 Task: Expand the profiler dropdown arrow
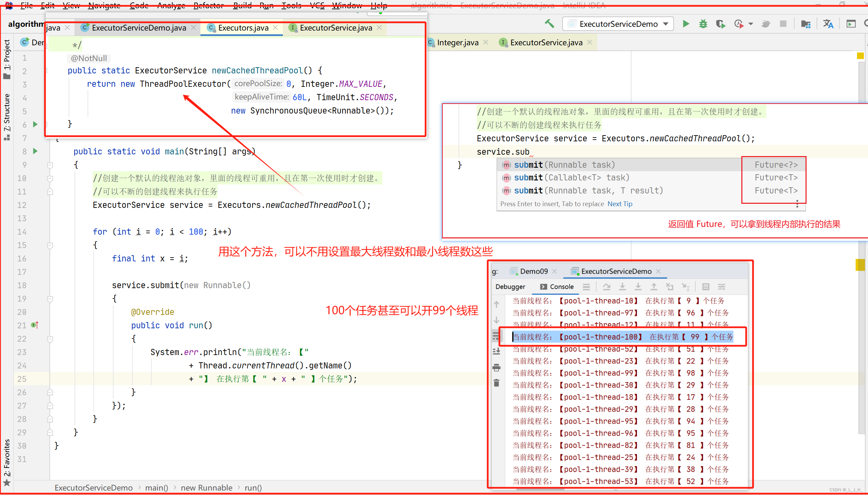[751, 24]
